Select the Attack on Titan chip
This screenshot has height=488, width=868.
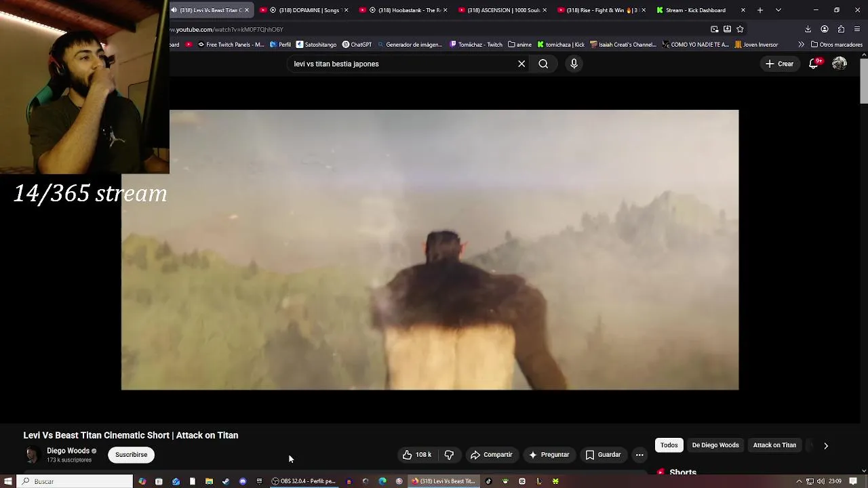click(x=774, y=445)
